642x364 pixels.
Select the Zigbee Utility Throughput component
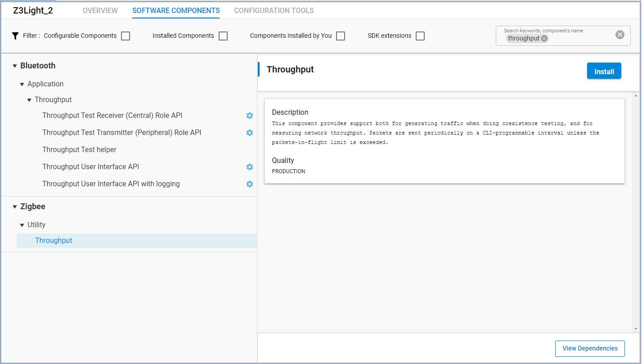pyautogui.click(x=137, y=241)
